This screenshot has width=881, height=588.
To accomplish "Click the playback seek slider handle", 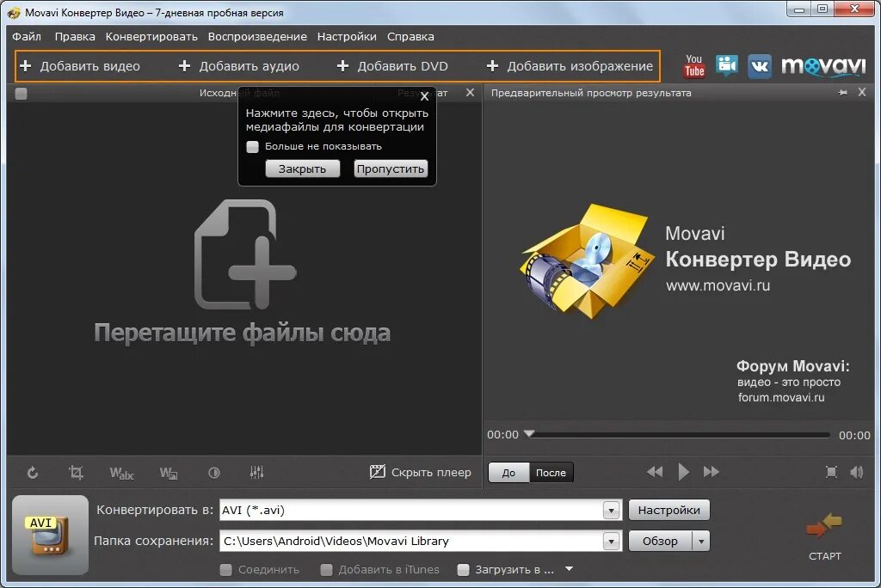I will (529, 433).
